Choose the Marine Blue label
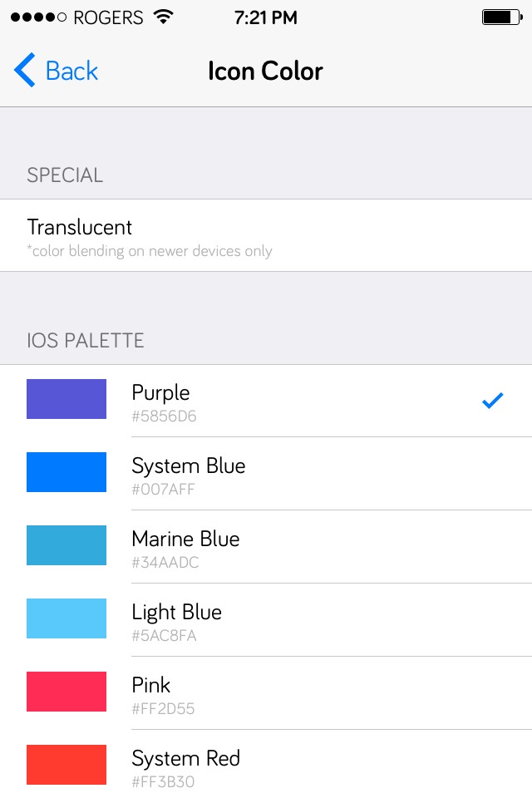Viewport: 532px width, 798px height. tap(185, 539)
